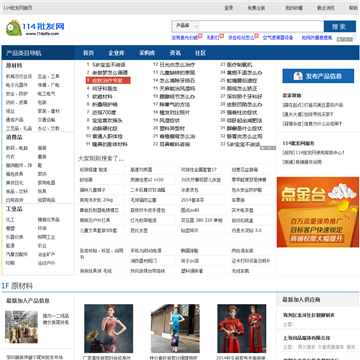Click ranked item 7 近视700度

104,112
